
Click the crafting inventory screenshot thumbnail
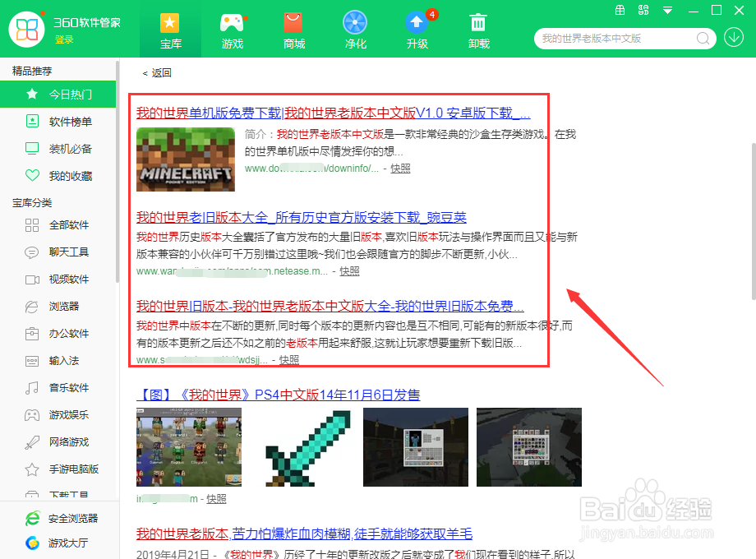[x=529, y=447]
